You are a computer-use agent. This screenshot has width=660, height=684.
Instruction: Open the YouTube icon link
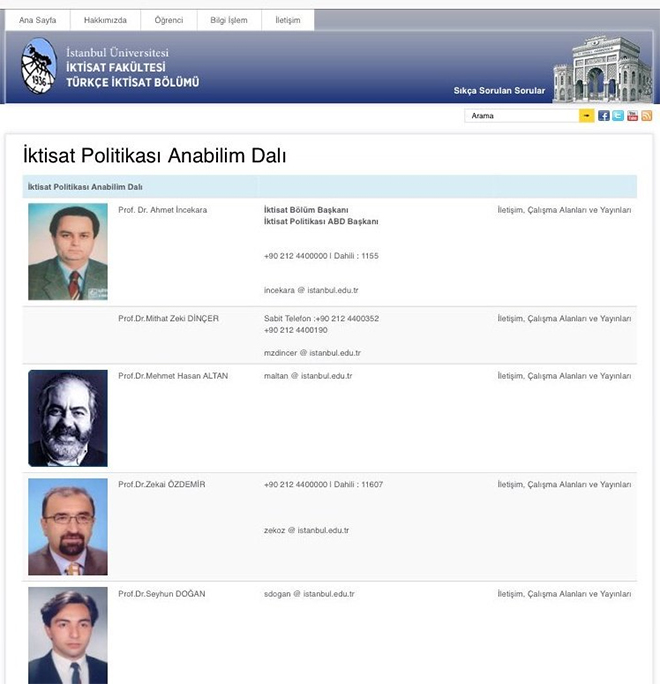(x=632, y=116)
